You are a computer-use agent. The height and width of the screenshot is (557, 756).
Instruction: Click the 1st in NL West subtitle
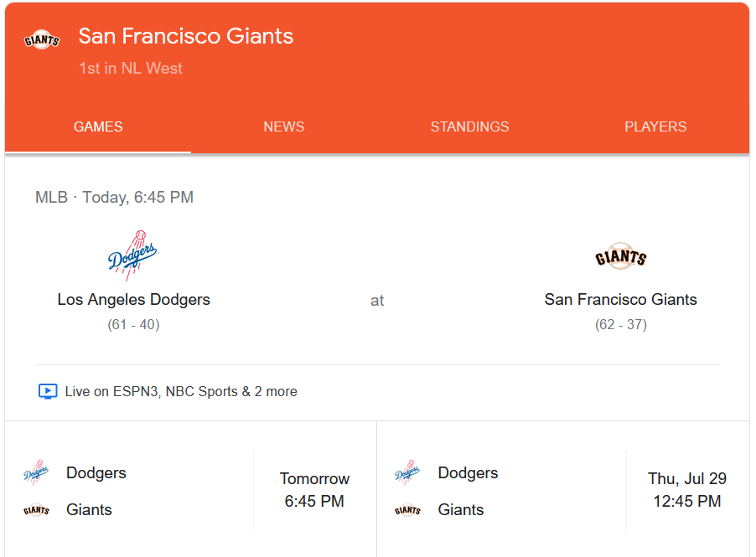click(131, 69)
